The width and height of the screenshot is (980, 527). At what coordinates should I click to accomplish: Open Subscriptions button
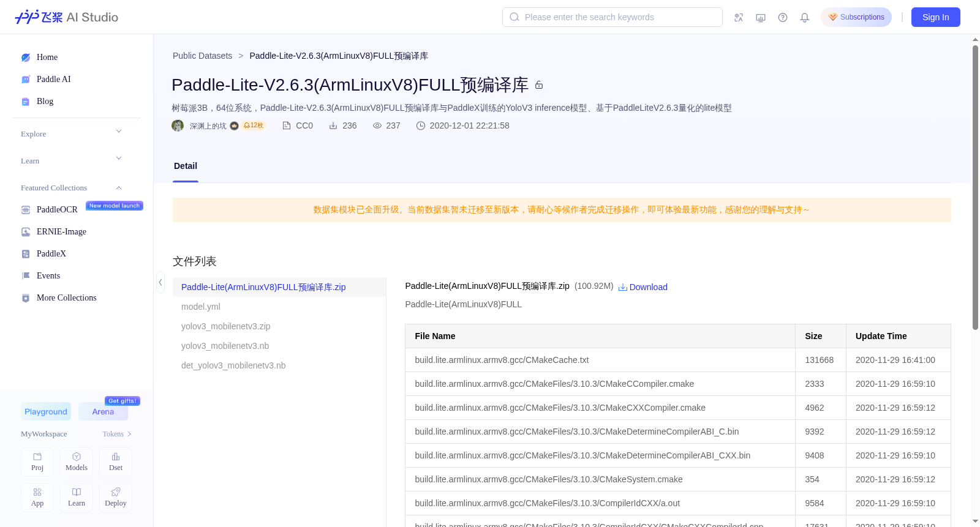tap(856, 17)
